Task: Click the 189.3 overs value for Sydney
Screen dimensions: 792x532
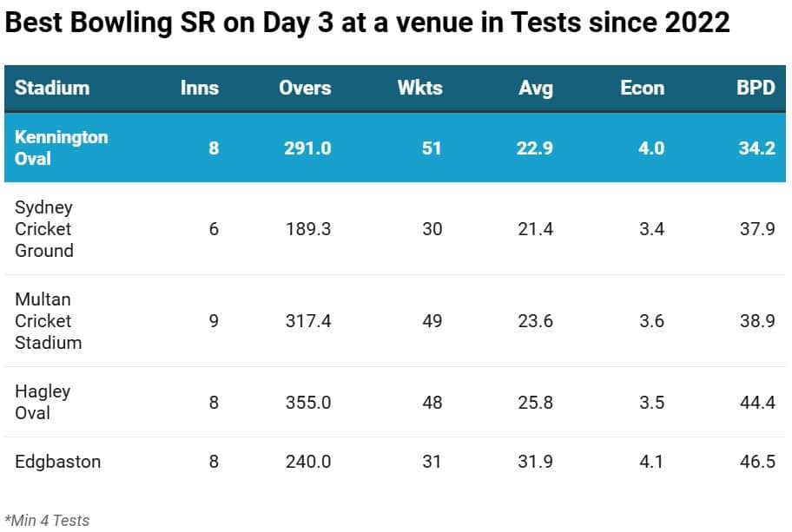Action: [308, 229]
